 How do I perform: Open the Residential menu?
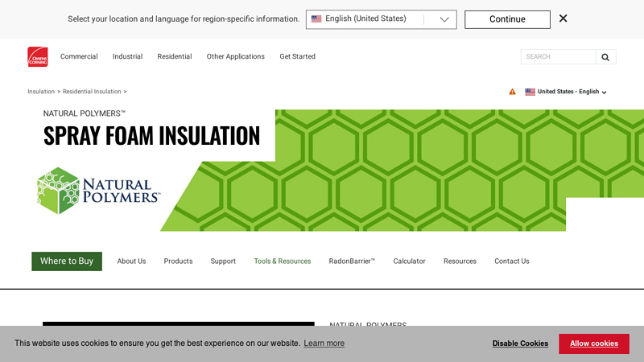[x=175, y=56]
